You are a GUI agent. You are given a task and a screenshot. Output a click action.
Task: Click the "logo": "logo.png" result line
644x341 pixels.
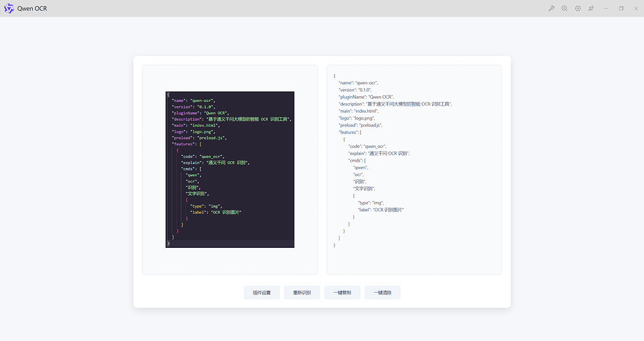[x=357, y=118]
